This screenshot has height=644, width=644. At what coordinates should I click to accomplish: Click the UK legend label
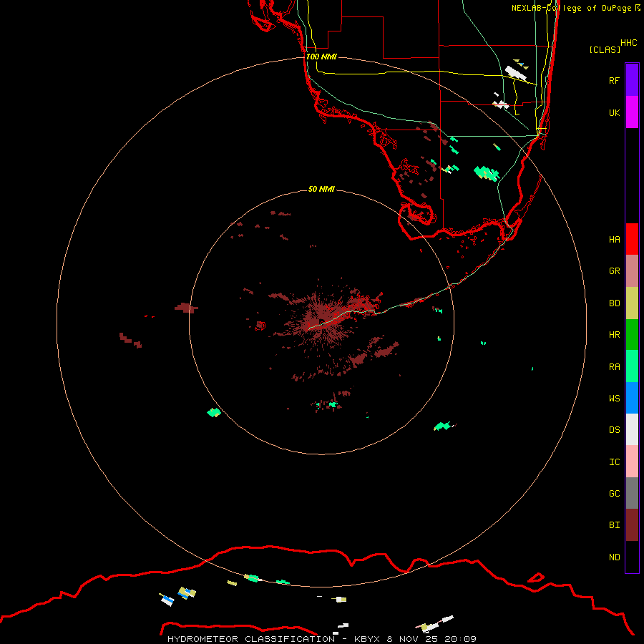tap(614, 112)
